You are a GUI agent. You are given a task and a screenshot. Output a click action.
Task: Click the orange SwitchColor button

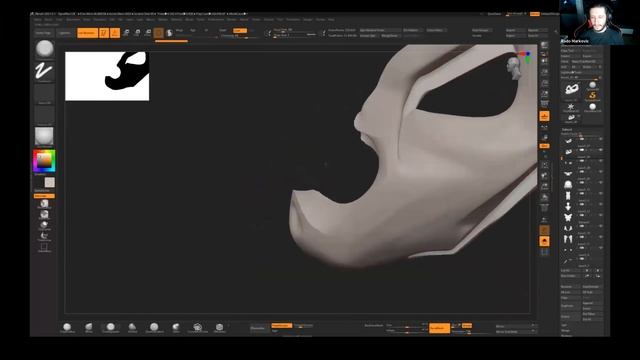tap(44, 196)
